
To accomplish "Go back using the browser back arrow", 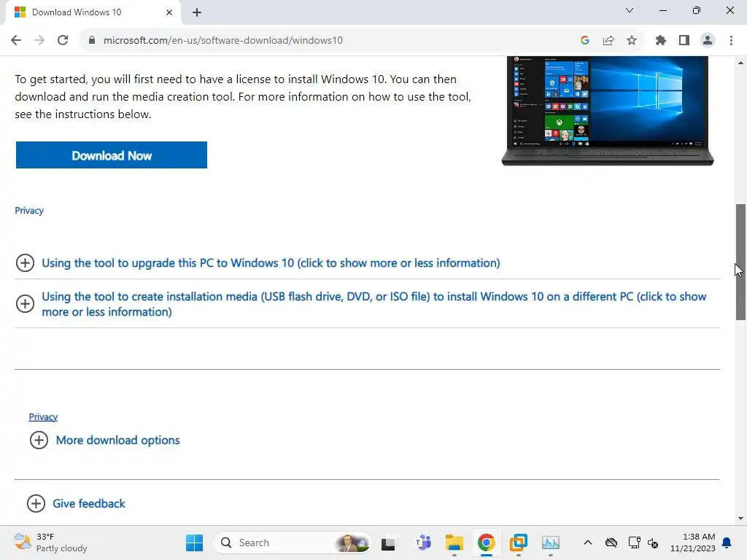I will pos(16,40).
